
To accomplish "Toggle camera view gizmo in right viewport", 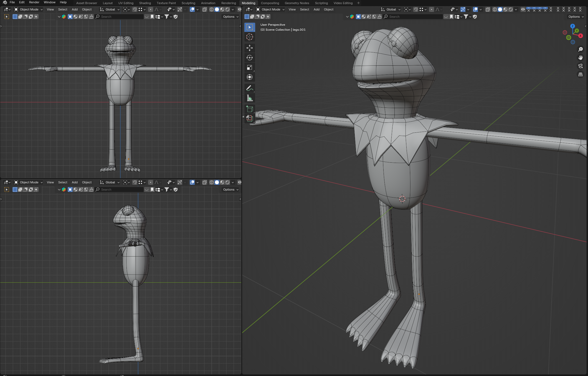I will [x=581, y=66].
